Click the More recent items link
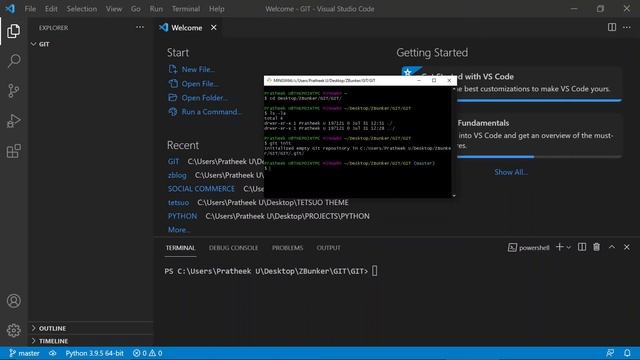640x360 pixels. (x=179, y=230)
